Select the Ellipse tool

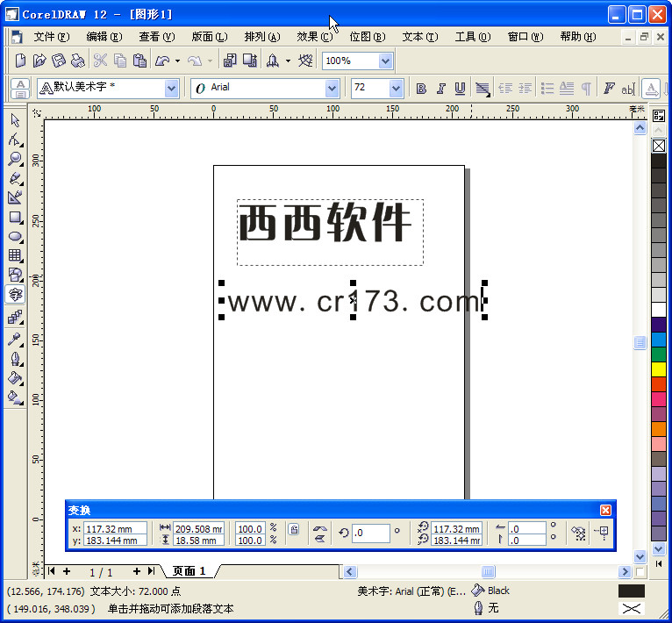pos(15,236)
